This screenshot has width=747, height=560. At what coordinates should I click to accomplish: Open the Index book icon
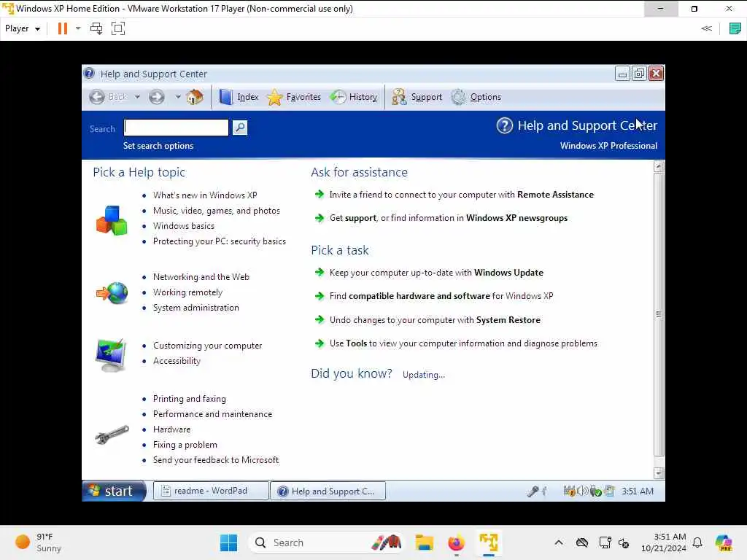point(226,97)
